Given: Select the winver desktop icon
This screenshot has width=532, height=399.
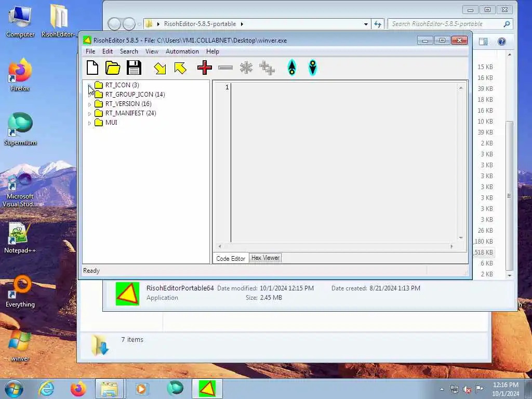Looking at the screenshot, I should click(x=20, y=345).
